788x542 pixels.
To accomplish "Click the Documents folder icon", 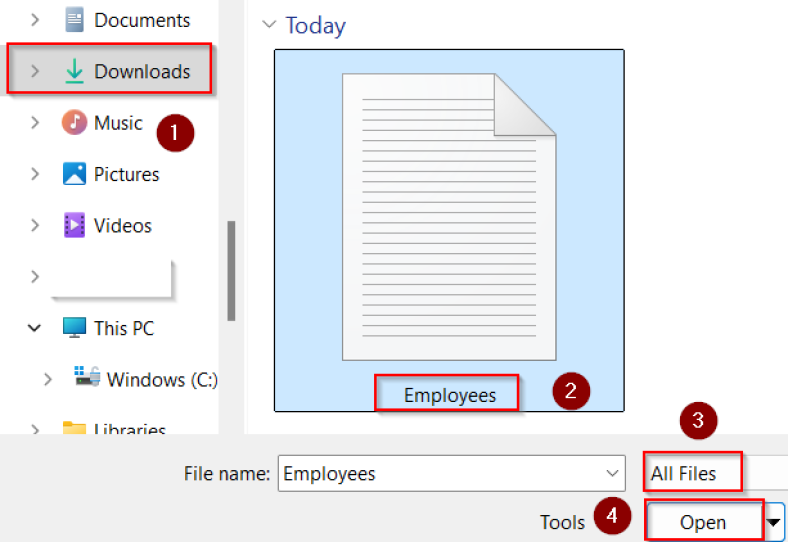I will pyautogui.click(x=74, y=19).
